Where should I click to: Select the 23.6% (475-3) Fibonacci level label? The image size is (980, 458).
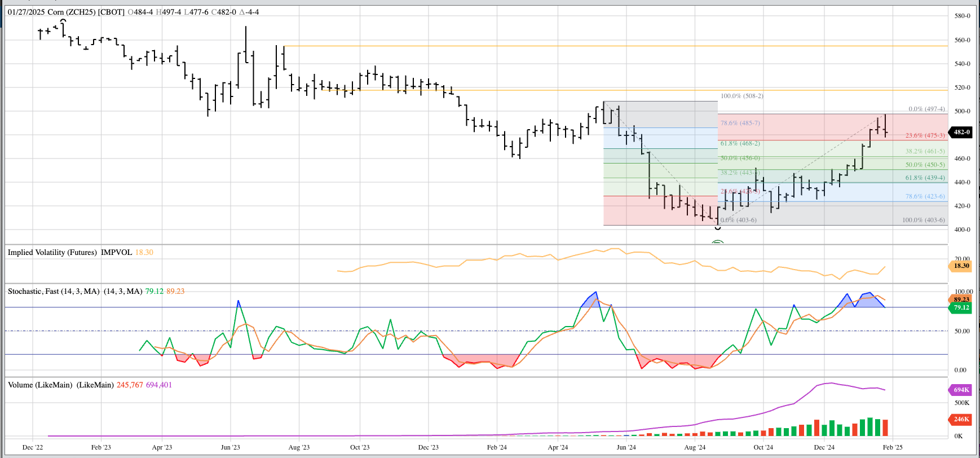click(925, 135)
